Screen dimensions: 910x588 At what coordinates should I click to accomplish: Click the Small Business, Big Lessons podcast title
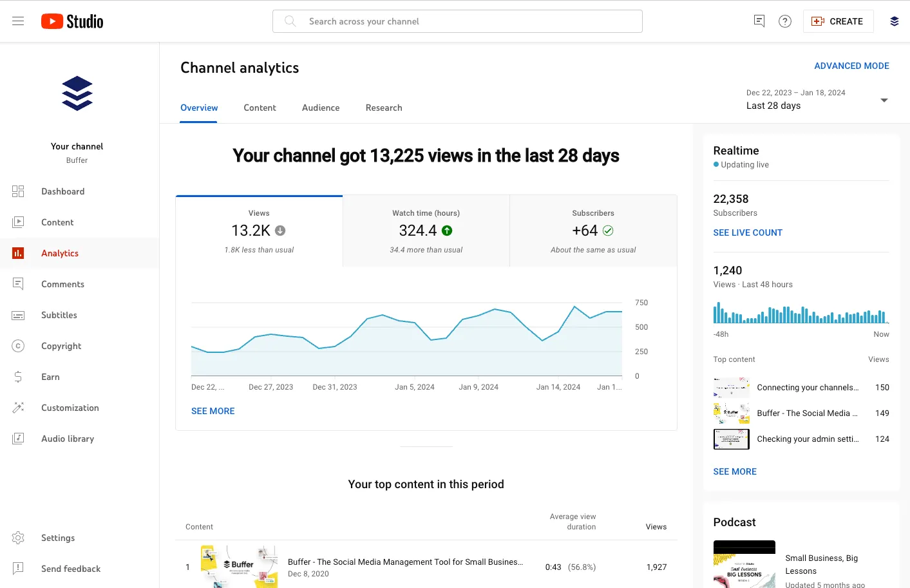click(821, 565)
